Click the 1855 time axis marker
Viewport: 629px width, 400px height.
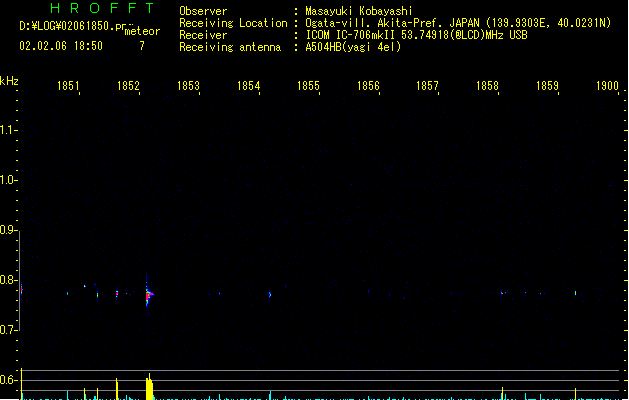click(308, 86)
